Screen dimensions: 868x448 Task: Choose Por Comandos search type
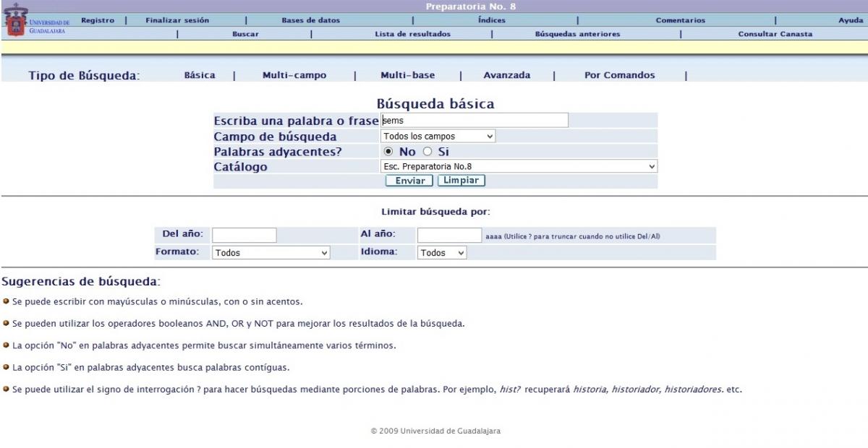coord(620,75)
